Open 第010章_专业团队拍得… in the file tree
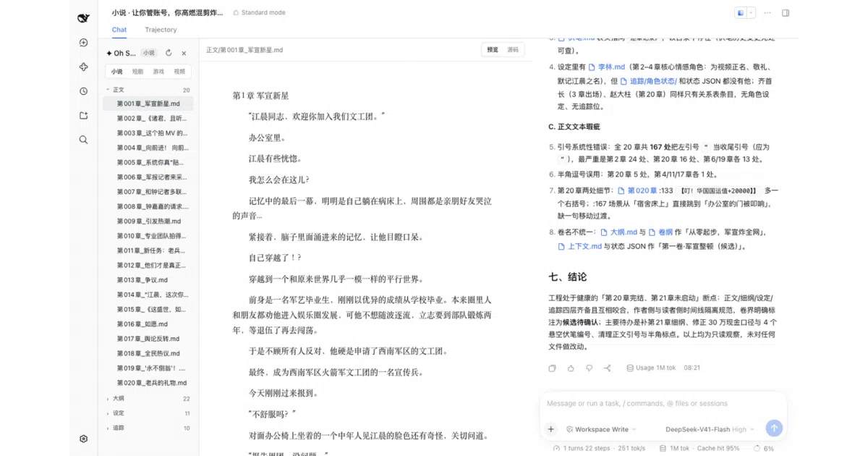The width and height of the screenshot is (868, 456). coord(148,236)
